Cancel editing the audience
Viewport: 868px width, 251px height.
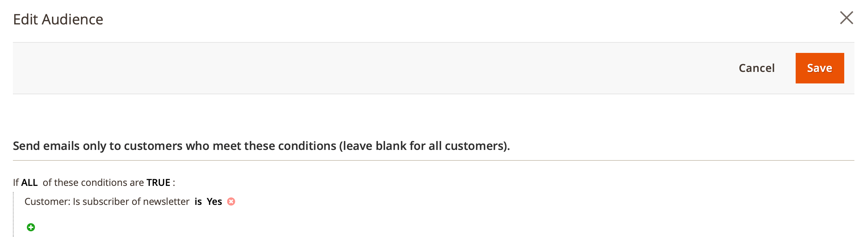(757, 68)
